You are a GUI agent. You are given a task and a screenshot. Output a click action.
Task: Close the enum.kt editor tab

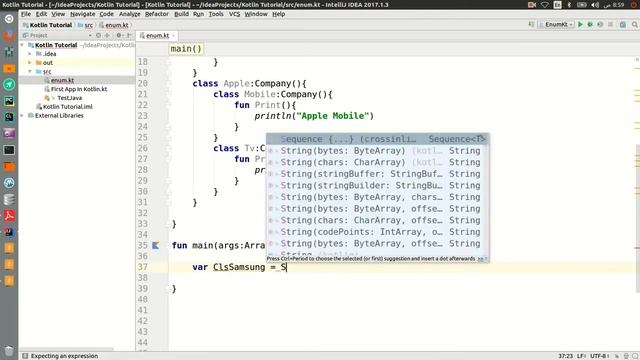(x=173, y=36)
